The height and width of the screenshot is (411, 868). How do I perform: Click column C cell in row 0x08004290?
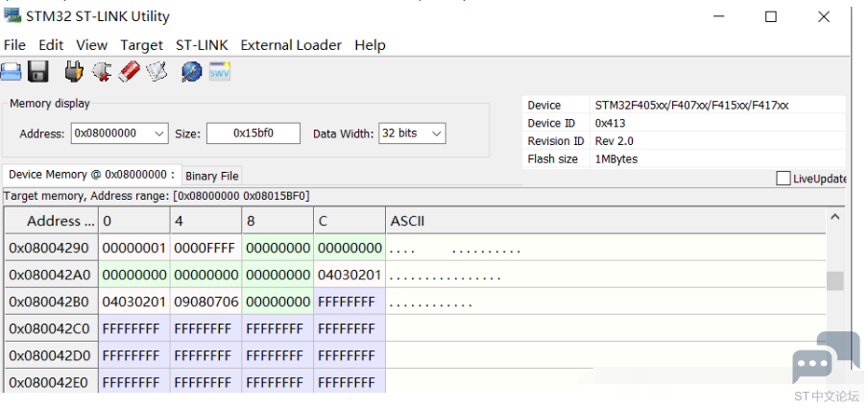pyautogui.click(x=350, y=248)
